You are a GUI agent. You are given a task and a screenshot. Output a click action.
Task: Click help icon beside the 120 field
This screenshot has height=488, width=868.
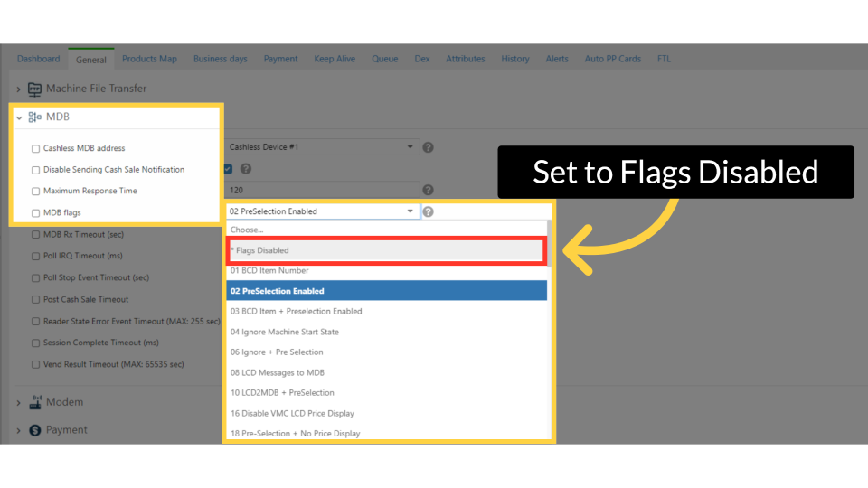point(429,190)
